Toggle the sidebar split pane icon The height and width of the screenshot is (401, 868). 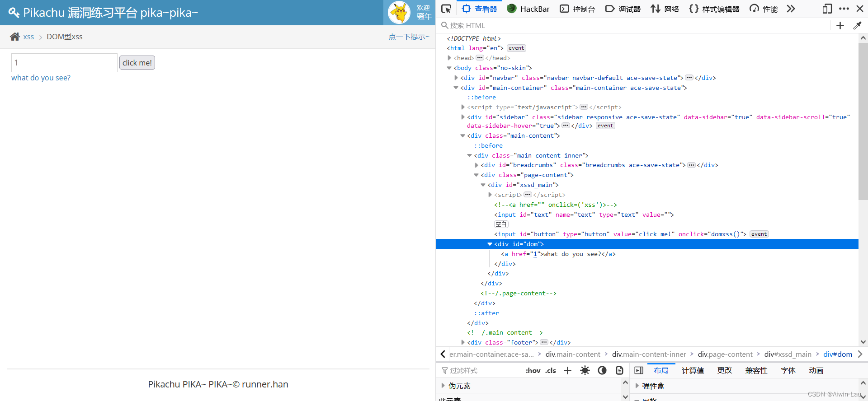coord(639,370)
